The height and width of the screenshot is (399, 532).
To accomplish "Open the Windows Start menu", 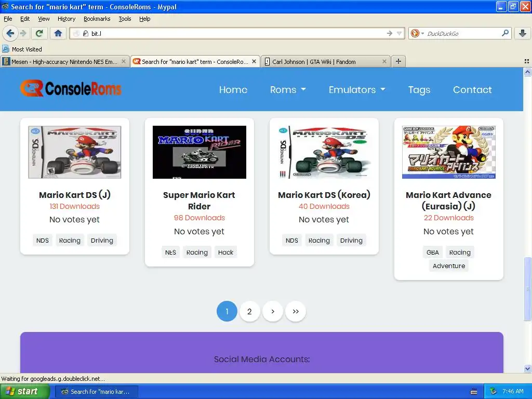I will tap(25, 391).
